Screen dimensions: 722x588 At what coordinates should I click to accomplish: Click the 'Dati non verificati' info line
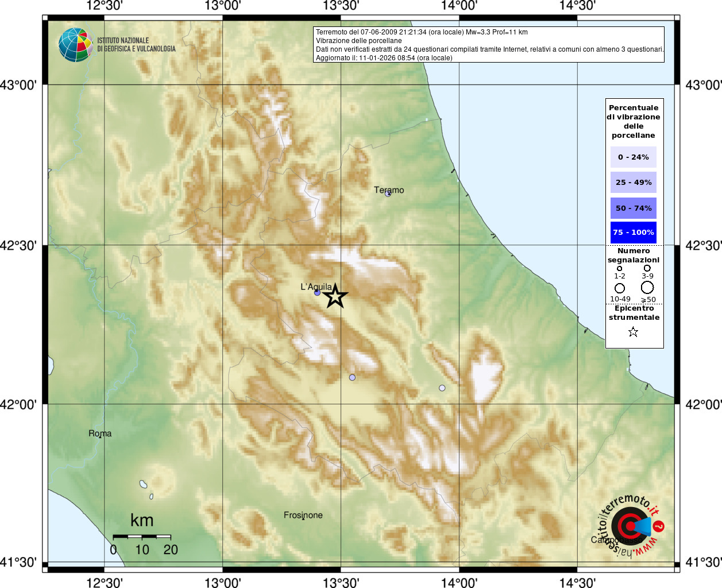tap(490, 49)
